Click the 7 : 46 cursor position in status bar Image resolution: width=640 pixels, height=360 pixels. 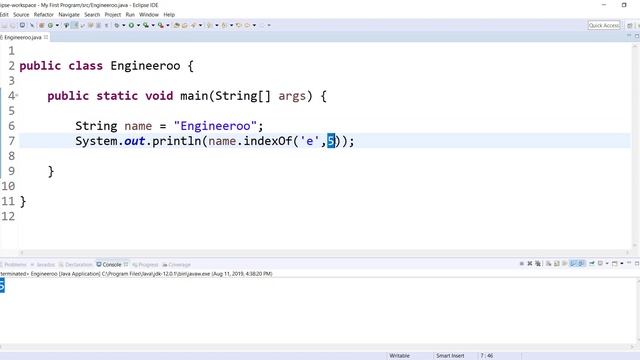(x=487, y=356)
